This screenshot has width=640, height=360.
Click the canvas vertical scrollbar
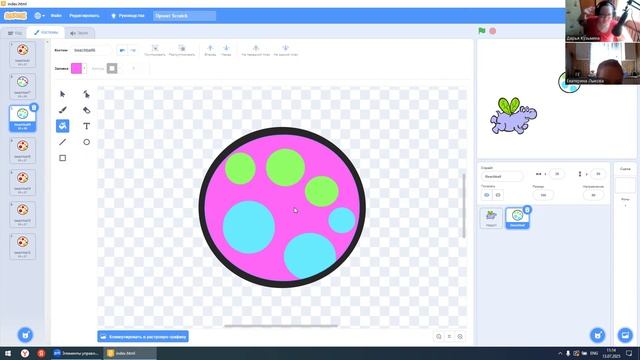464,205
